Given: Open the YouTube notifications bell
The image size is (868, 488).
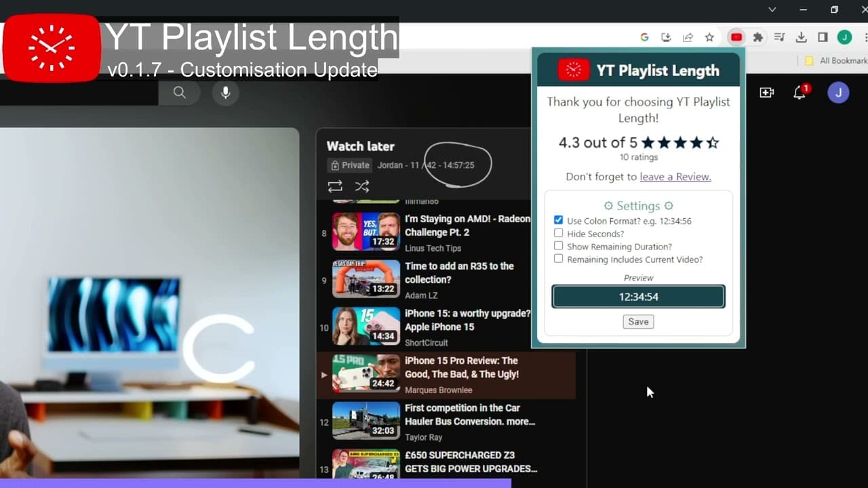Looking at the screenshot, I should pyautogui.click(x=801, y=92).
